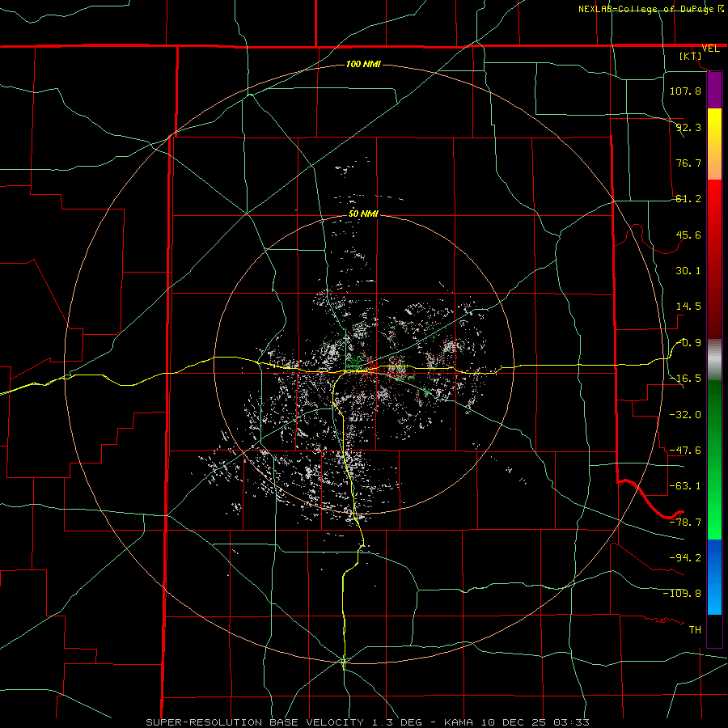Click the -32.0 velocity scale value
The height and width of the screenshot is (728, 728).
[x=685, y=415]
